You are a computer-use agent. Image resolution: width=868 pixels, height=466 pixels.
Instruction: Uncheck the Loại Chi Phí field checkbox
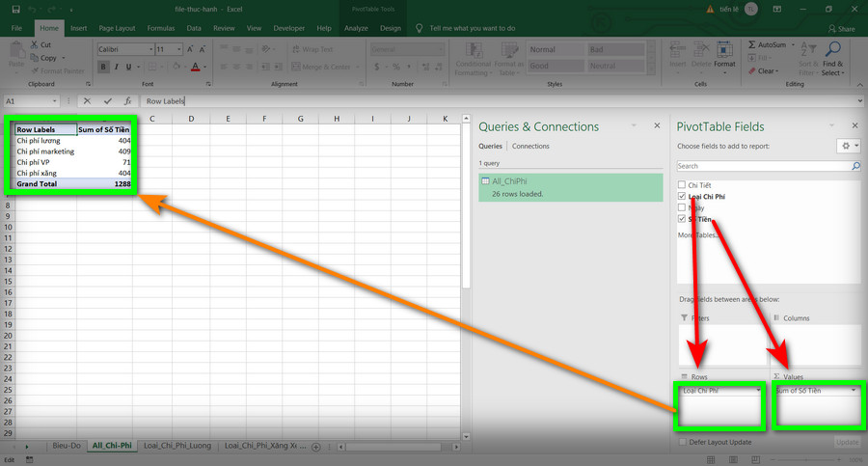point(682,196)
